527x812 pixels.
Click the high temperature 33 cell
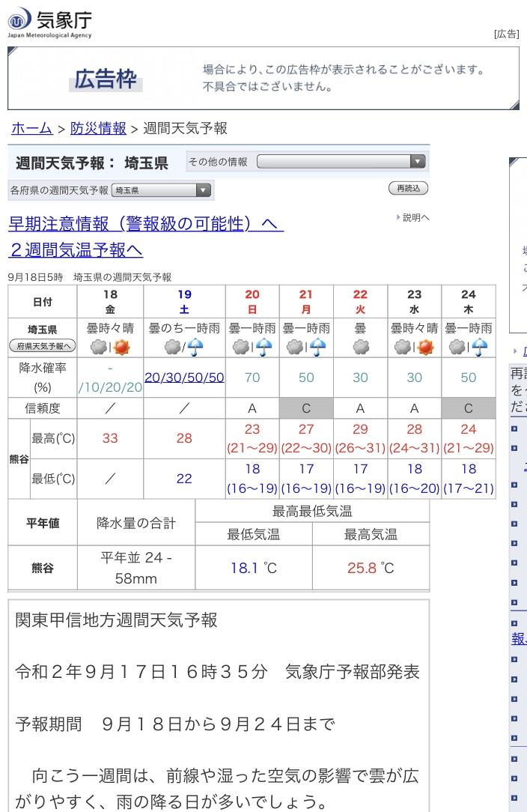pos(110,438)
